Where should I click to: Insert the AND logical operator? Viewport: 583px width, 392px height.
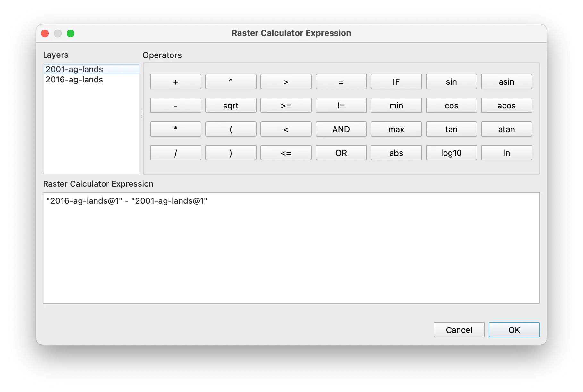[x=341, y=129]
